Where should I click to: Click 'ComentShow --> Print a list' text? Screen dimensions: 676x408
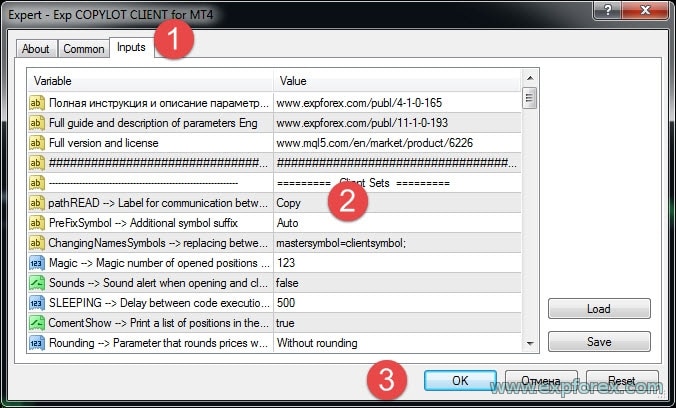point(158,323)
